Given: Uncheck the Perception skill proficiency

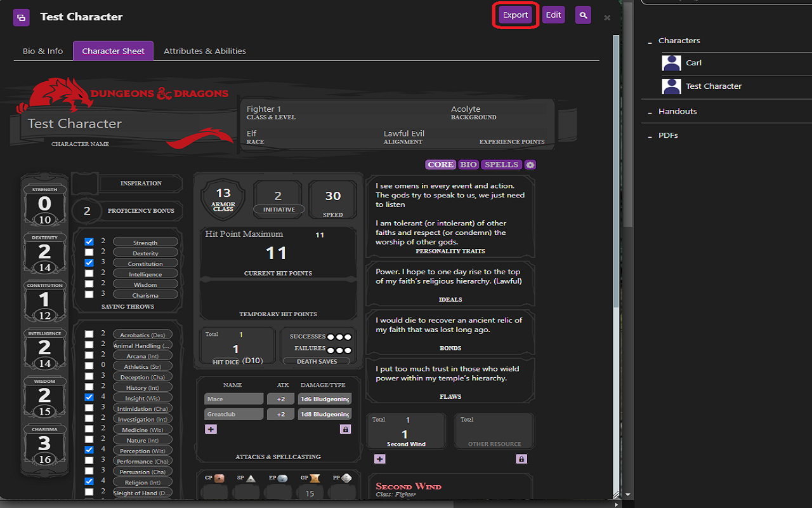Looking at the screenshot, I should click(x=88, y=450).
